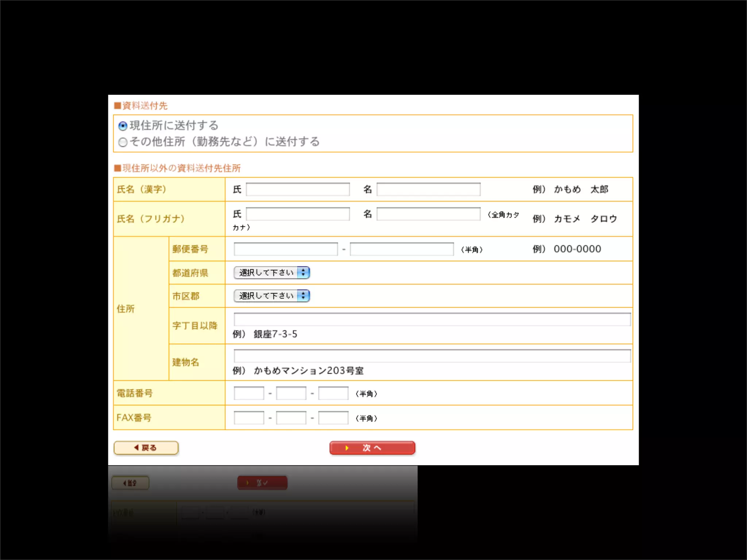Click the 字丁目以降 address field
Screen dimensions: 747x560
[x=432, y=319]
